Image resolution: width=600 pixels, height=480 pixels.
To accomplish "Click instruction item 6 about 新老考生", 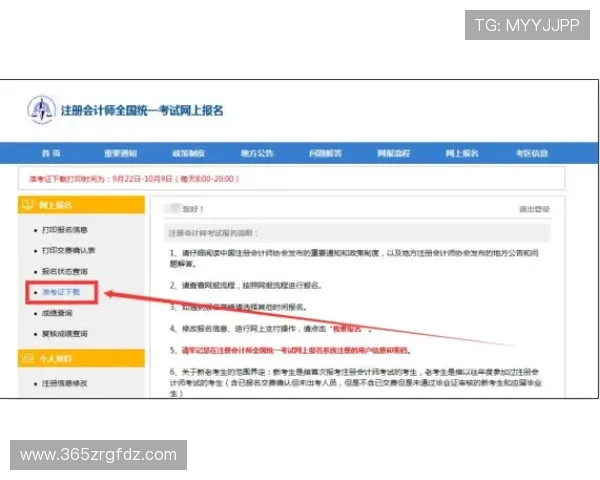I will click(355, 382).
